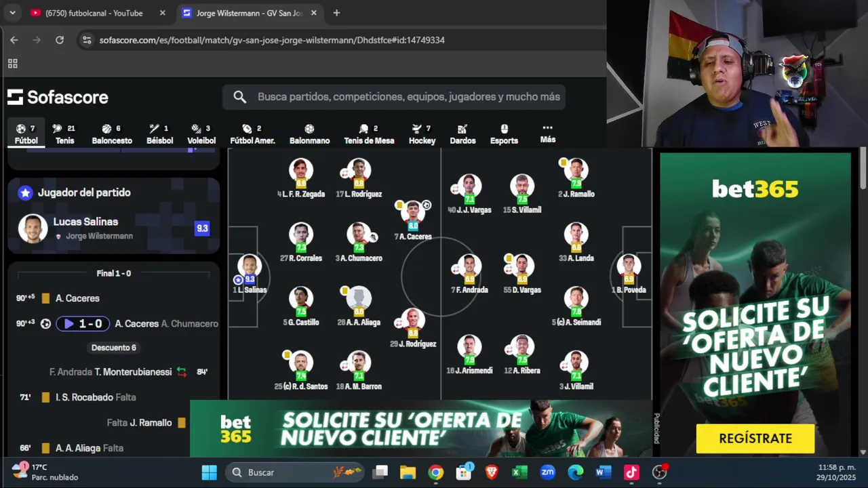Click the taskbar Buscar search box

(295, 472)
